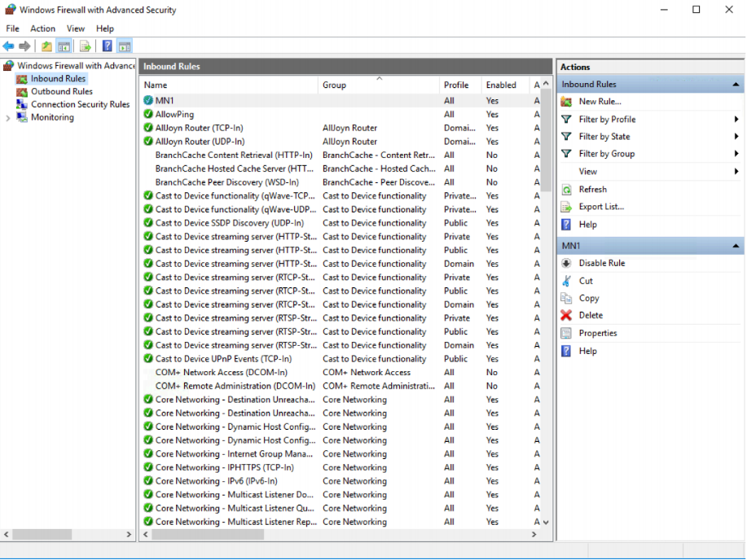Screen dimensions: 747x560
Task: Collapse the Inbound Rules actions section
Action: (x=736, y=85)
